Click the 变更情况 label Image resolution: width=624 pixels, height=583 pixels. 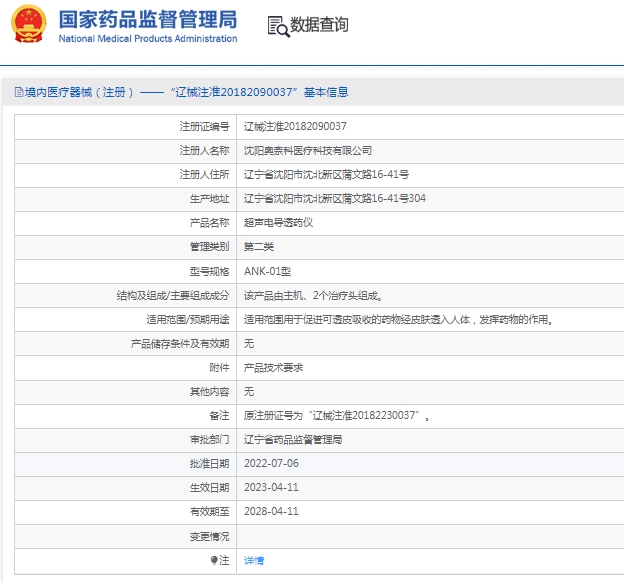click(209, 536)
